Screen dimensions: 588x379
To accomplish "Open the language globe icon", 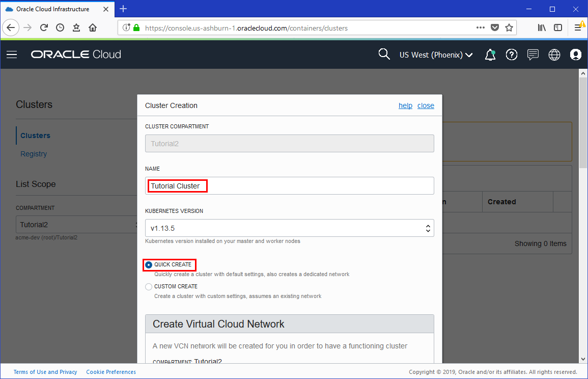I will click(x=554, y=55).
